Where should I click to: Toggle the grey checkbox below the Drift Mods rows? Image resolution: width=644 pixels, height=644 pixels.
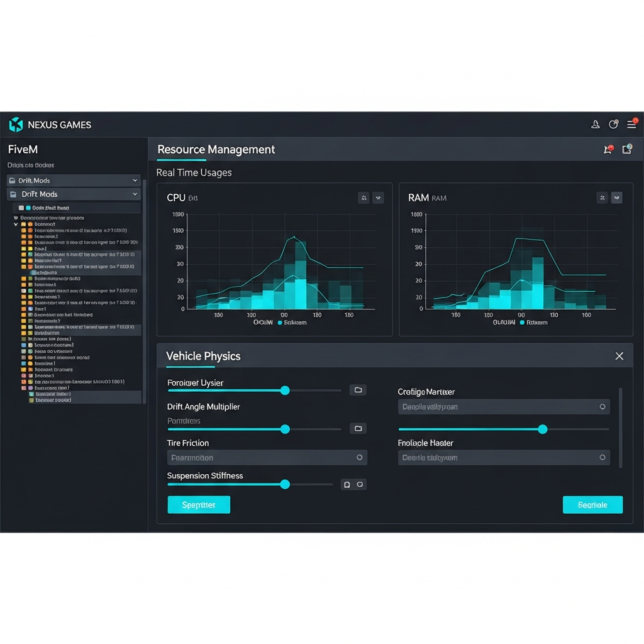(21, 208)
